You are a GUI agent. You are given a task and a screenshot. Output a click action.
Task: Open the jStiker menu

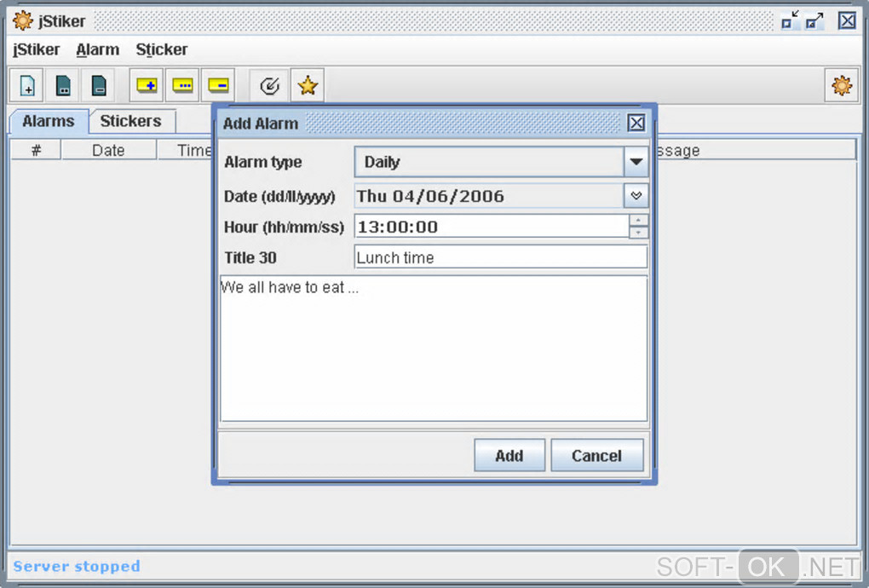(36, 50)
